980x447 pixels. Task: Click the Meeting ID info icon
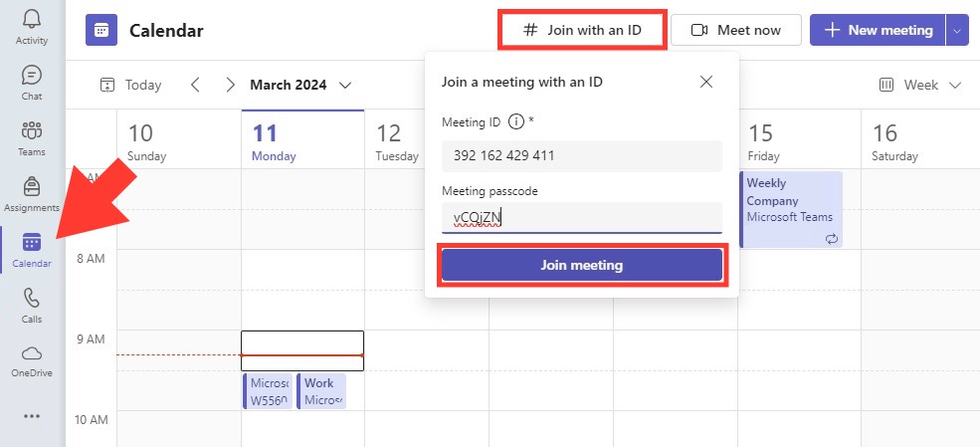pos(515,121)
